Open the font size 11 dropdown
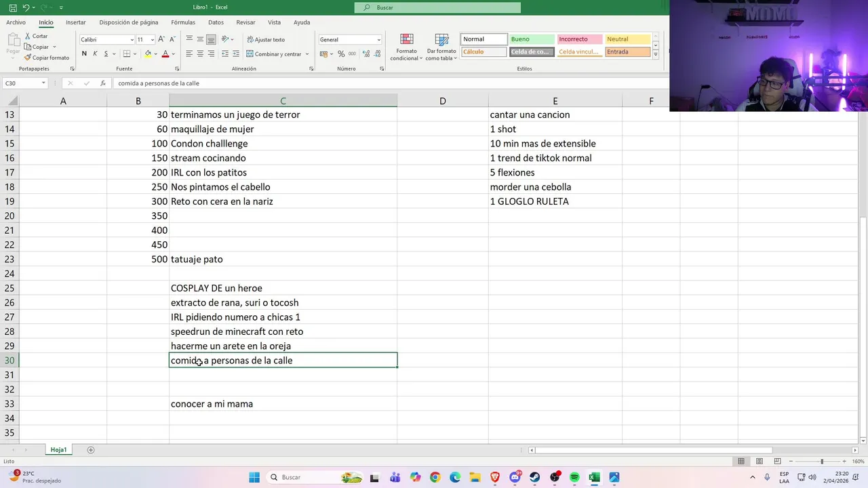868x488 pixels. 152,39
